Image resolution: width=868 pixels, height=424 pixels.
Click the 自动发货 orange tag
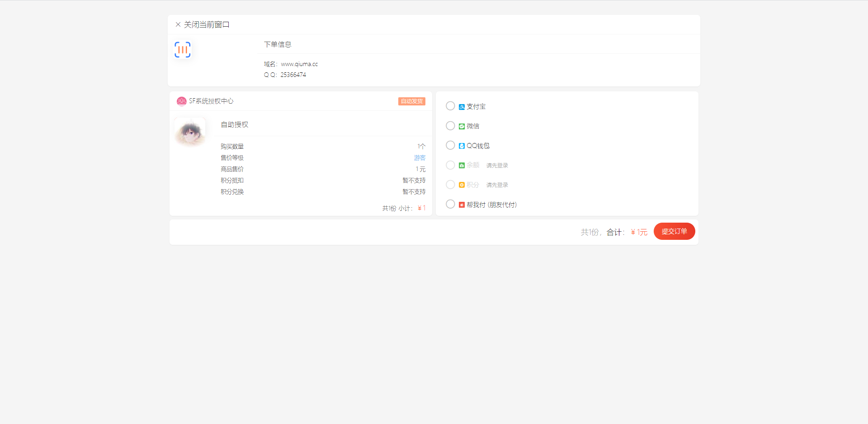(x=411, y=101)
